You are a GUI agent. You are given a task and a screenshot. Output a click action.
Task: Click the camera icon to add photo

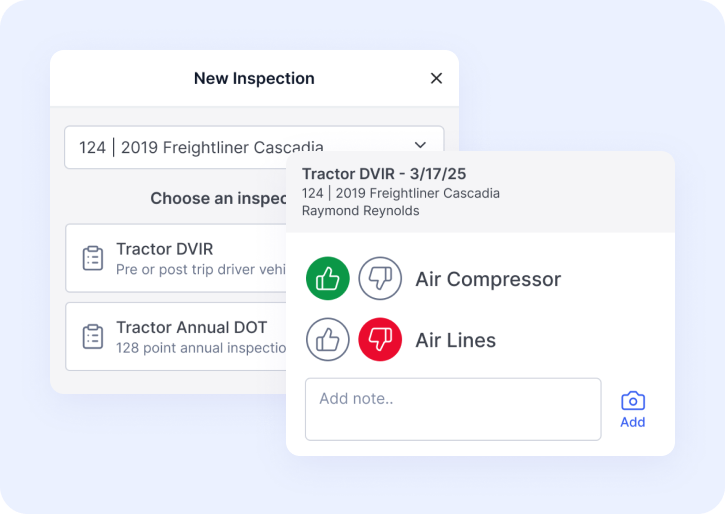[x=632, y=400]
